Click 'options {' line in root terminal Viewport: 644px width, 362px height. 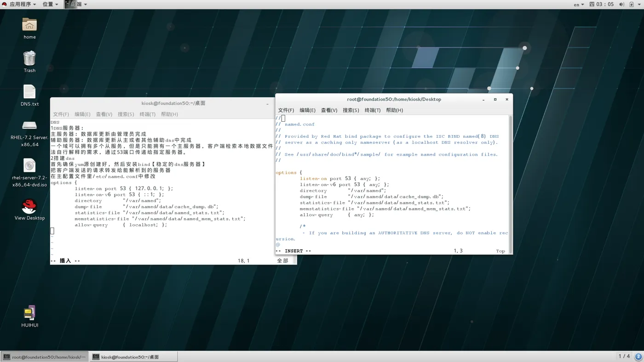pos(289,173)
